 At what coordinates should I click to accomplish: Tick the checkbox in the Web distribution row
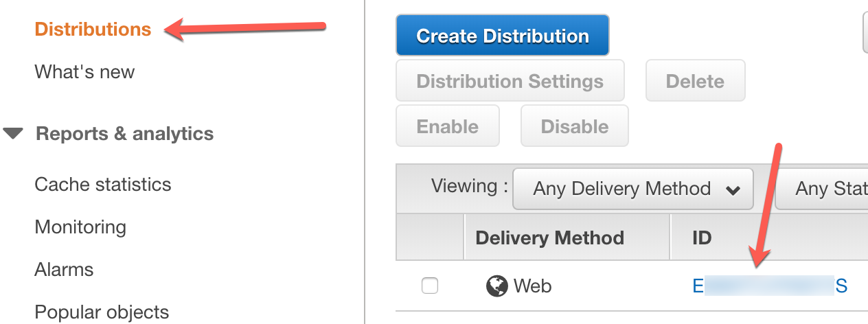[x=429, y=286]
